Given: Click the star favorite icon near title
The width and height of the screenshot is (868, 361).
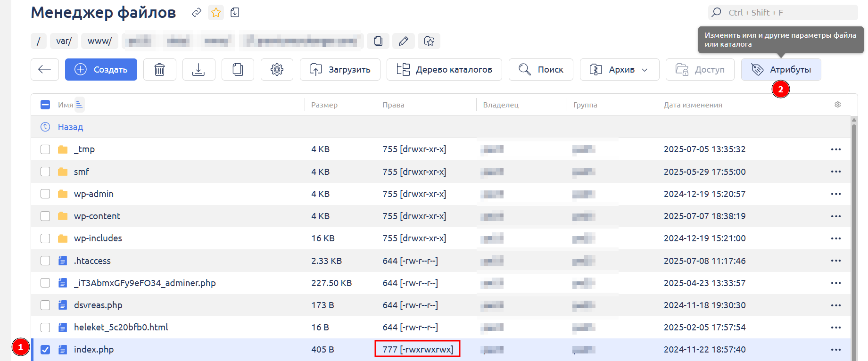Looking at the screenshot, I should coord(216,13).
